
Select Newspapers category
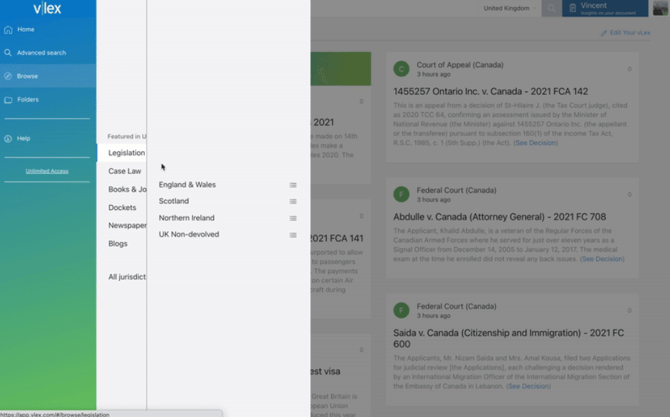pos(127,225)
